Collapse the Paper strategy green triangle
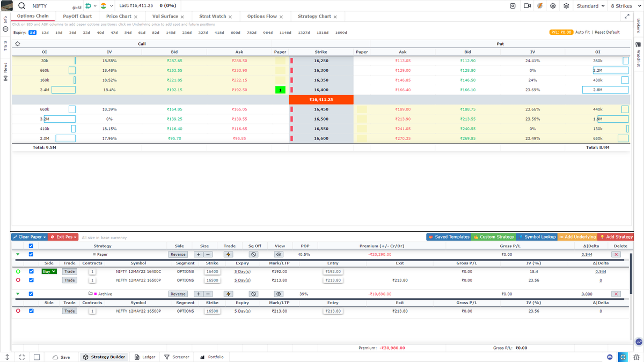The image size is (644, 362). [18, 254]
